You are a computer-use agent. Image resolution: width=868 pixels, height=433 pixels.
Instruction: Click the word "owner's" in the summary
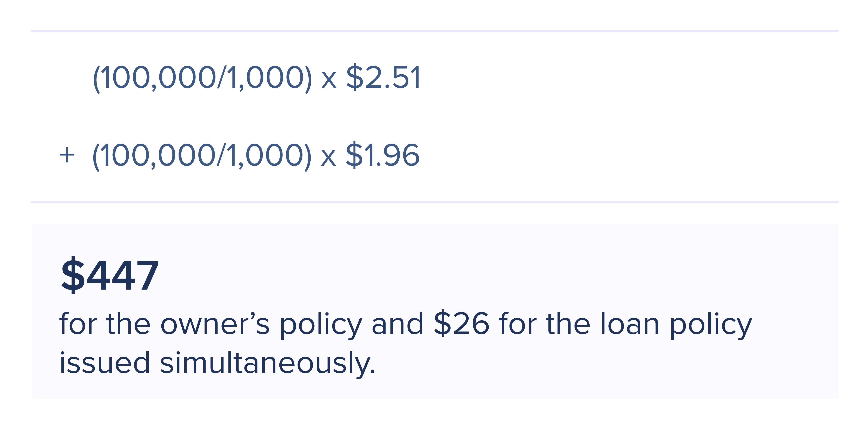[x=215, y=324]
